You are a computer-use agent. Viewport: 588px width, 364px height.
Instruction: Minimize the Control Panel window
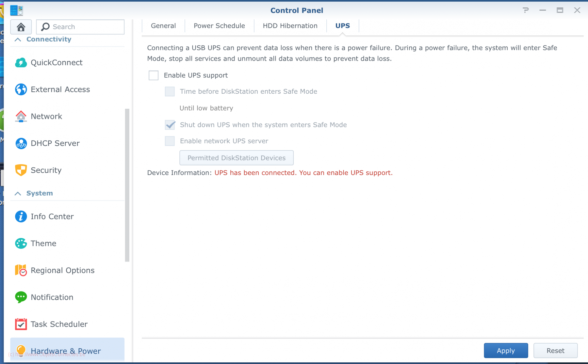click(543, 10)
